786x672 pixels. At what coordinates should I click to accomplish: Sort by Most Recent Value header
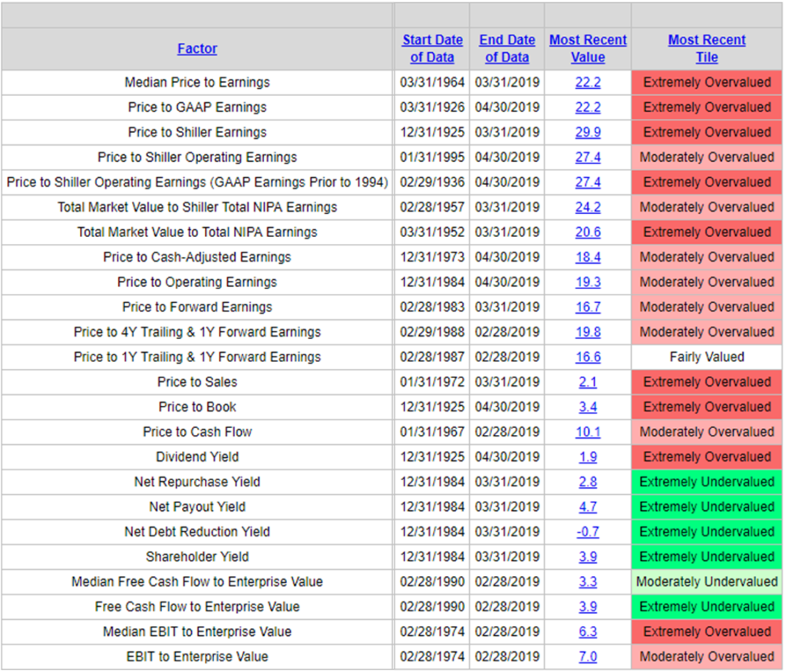pyautogui.click(x=588, y=48)
